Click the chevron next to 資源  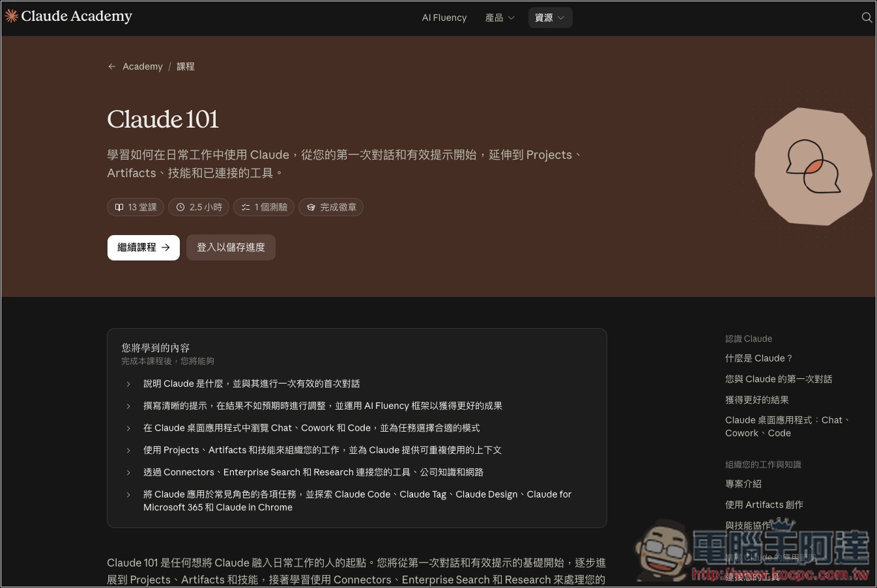(561, 18)
